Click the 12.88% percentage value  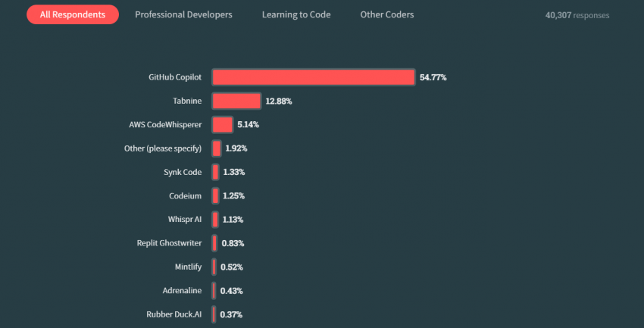[x=278, y=101]
